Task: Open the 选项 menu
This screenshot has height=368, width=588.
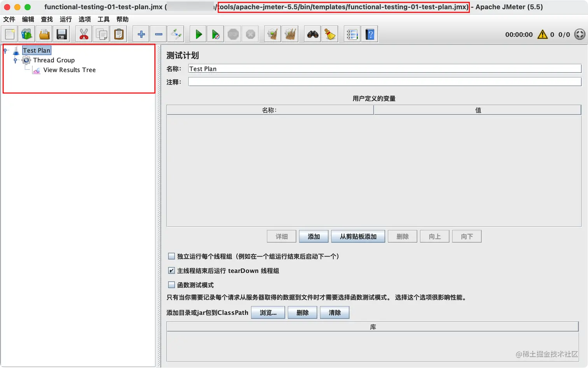Action: click(84, 19)
